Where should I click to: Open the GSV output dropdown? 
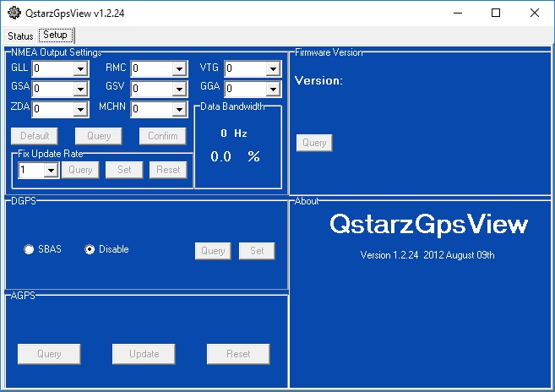point(179,89)
